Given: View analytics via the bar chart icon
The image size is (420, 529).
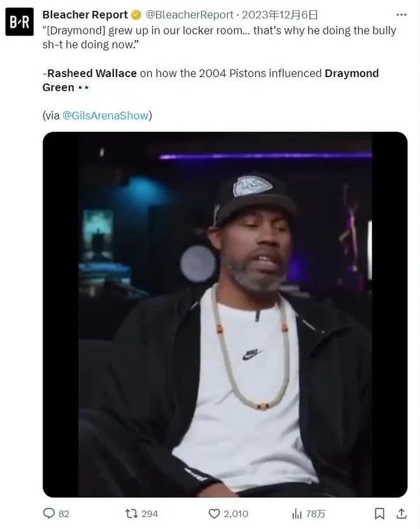Looking at the screenshot, I should click(x=297, y=514).
